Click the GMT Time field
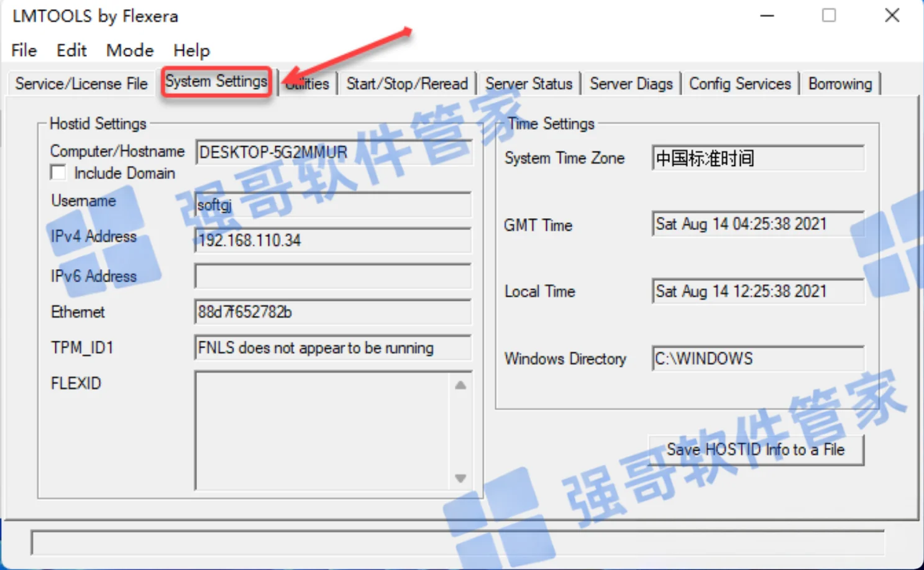The width and height of the screenshot is (924, 570). 758,224
